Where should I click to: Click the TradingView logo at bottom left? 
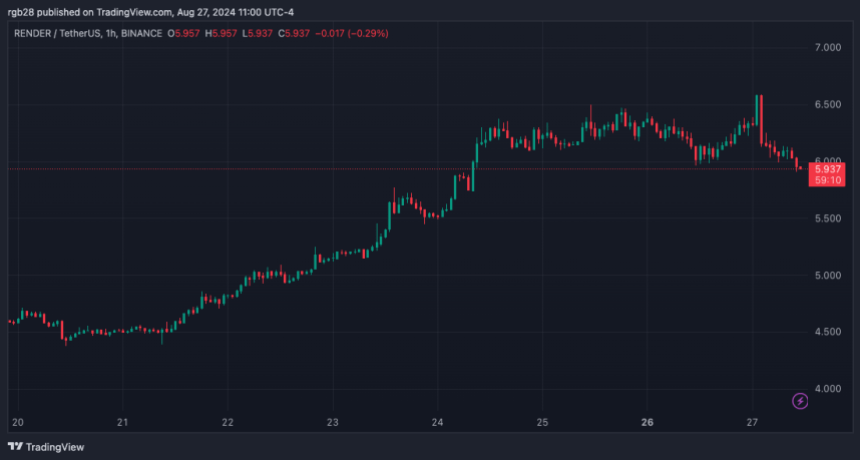[46, 447]
